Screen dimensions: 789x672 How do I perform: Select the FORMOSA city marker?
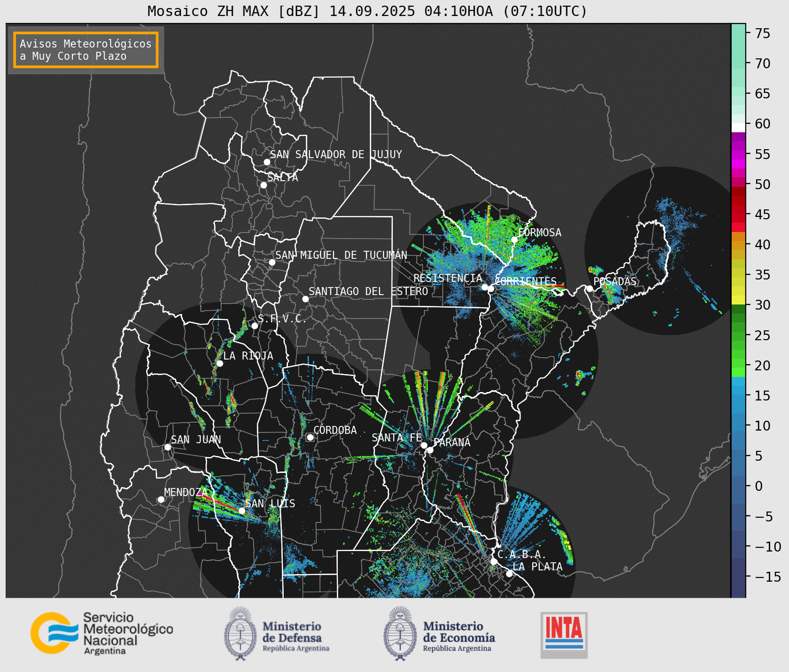pos(514,240)
